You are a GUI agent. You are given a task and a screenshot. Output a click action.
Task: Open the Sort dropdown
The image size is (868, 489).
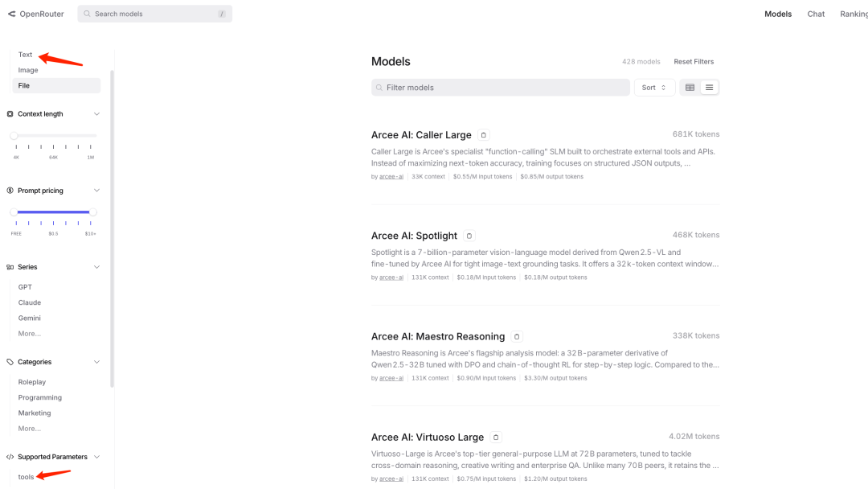(654, 88)
